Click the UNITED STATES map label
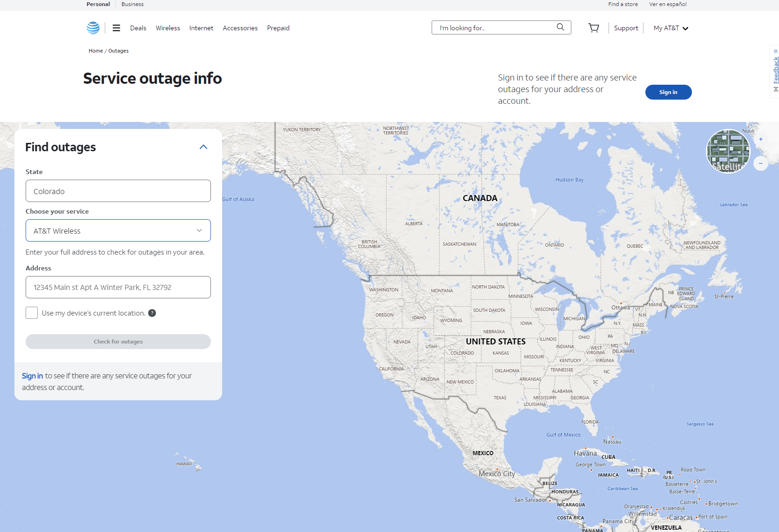The image size is (779, 532). click(x=495, y=342)
